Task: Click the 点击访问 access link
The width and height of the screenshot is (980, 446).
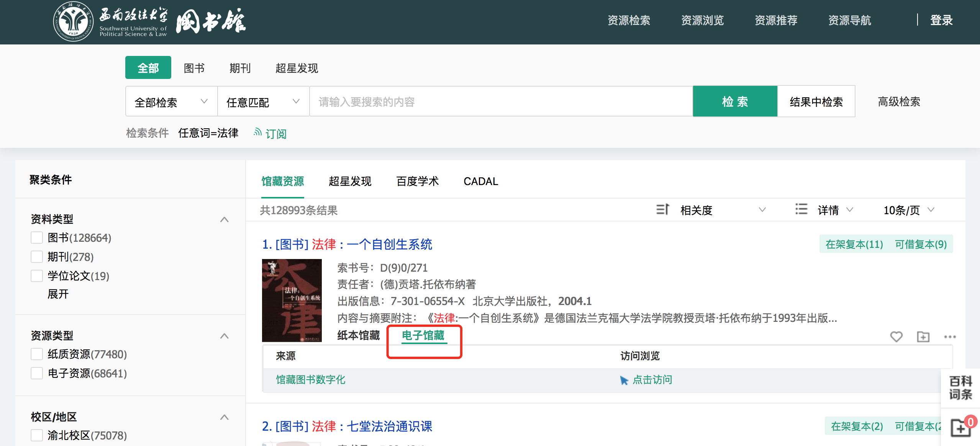Action: (x=652, y=380)
